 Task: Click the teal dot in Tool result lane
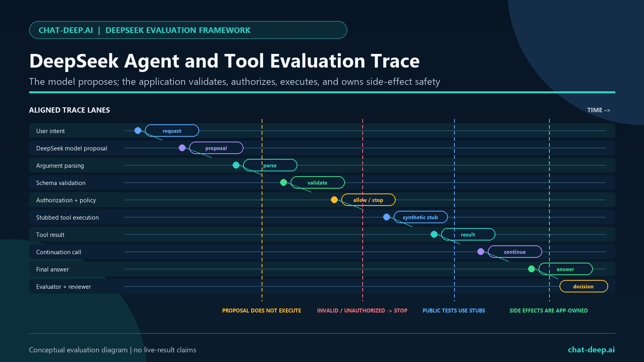pos(434,234)
